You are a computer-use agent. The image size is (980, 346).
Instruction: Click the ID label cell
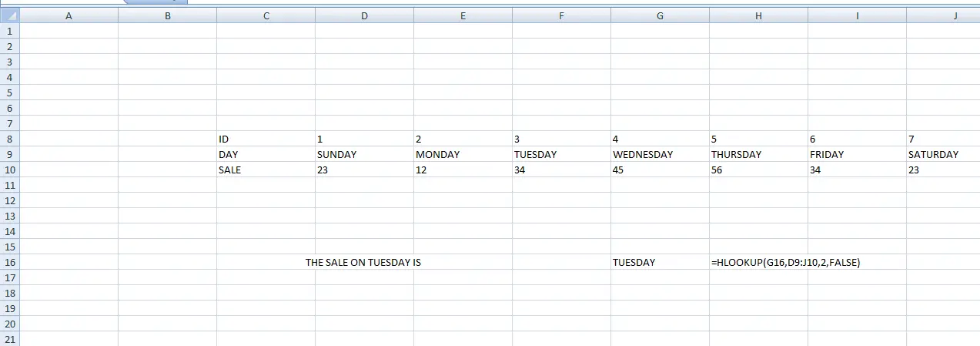(x=266, y=139)
